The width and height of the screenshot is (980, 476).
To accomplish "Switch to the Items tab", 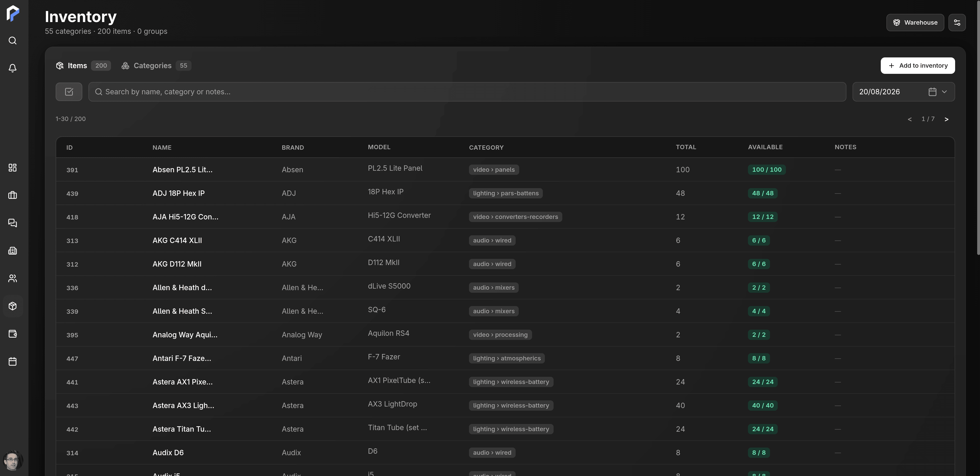I will (83, 65).
